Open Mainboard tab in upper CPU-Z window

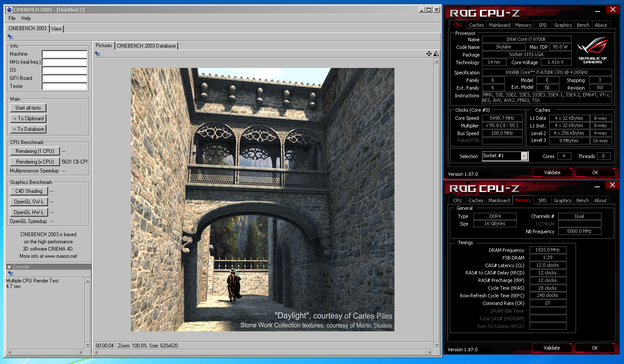point(499,25)
